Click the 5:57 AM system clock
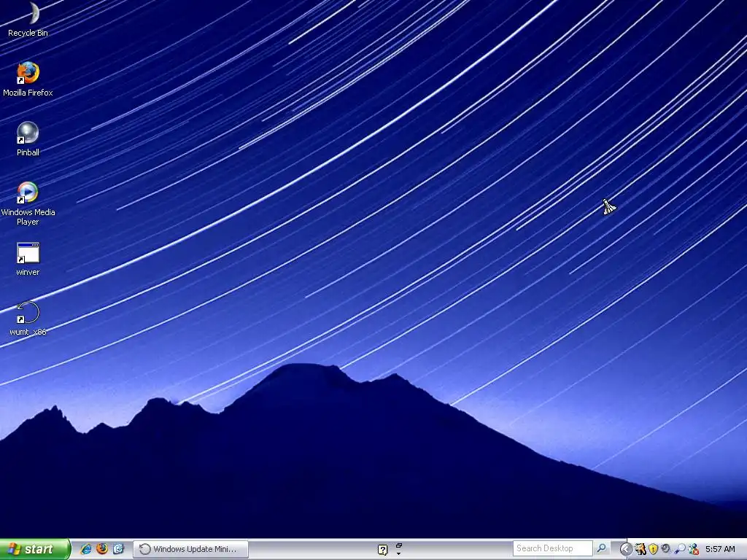 pos(720,549)
